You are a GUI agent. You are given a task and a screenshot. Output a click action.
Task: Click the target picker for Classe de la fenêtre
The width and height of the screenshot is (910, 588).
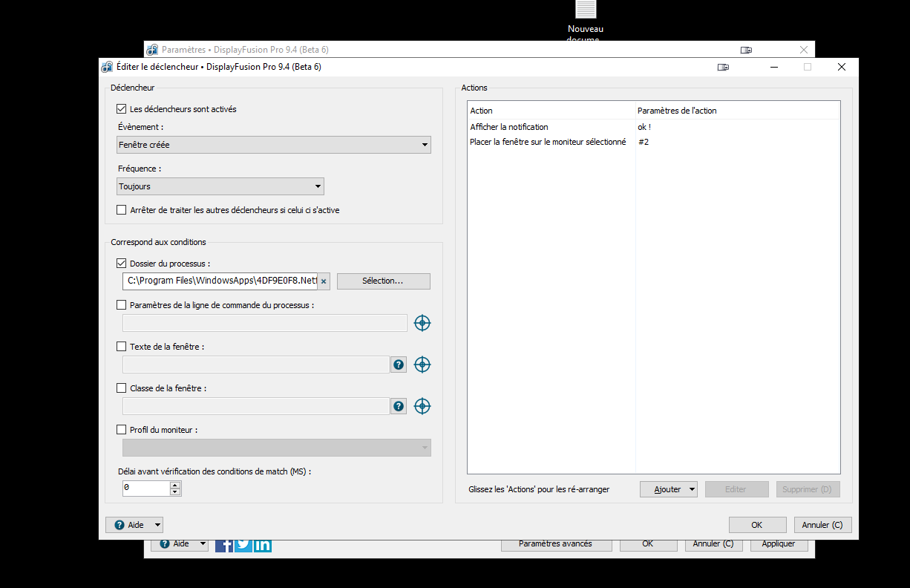[x=422, y=406]
